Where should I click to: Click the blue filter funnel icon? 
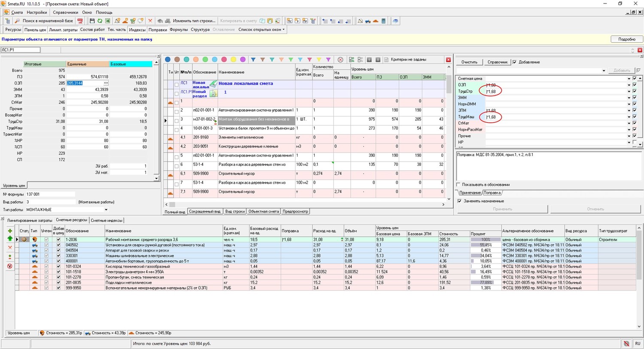point(253,59)
